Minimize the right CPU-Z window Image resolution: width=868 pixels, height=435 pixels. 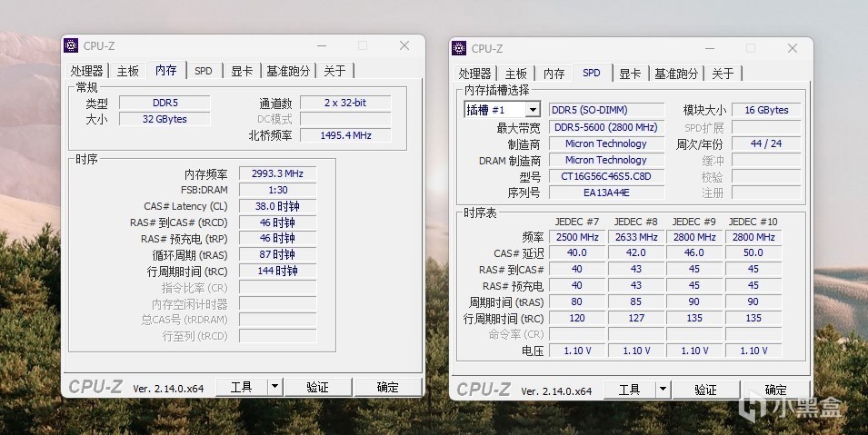[710, 49]
